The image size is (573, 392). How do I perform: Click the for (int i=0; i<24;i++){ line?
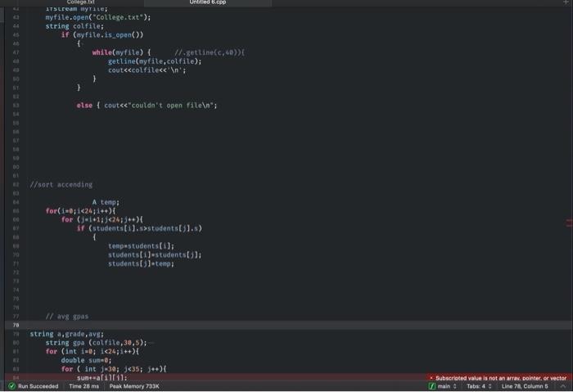[x=92, y=351]
